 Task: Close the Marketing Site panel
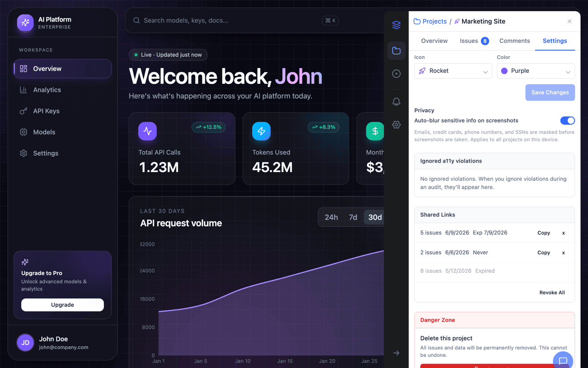click(x=570, y=21)
